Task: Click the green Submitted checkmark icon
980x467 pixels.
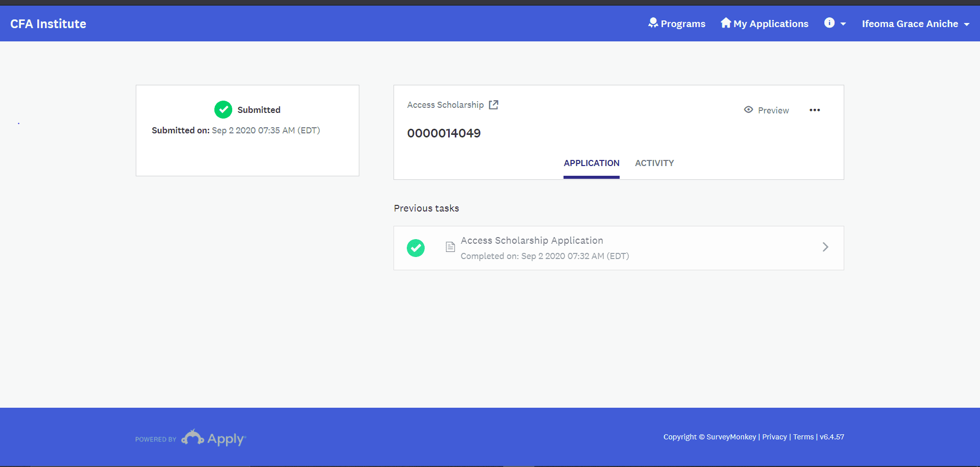Action: click(x=223, y=109)
